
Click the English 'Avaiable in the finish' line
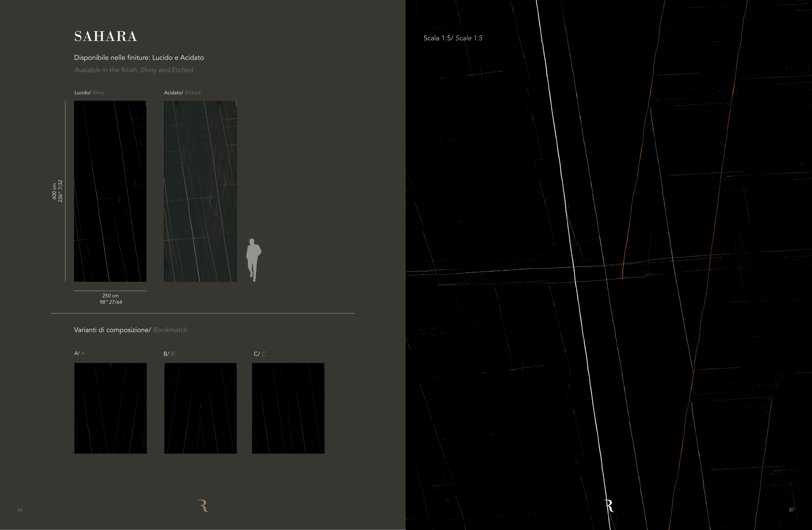coord(134,70)
